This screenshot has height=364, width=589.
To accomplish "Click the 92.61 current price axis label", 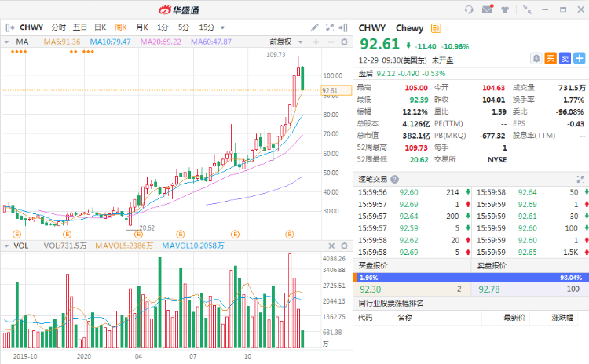I will coord(336,90).
